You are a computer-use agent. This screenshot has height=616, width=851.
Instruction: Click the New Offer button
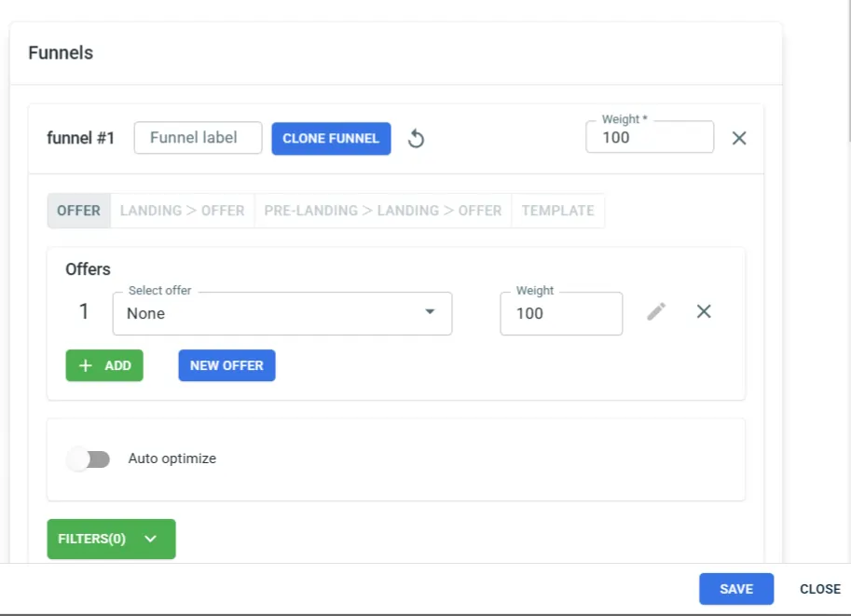click(226, 365)
